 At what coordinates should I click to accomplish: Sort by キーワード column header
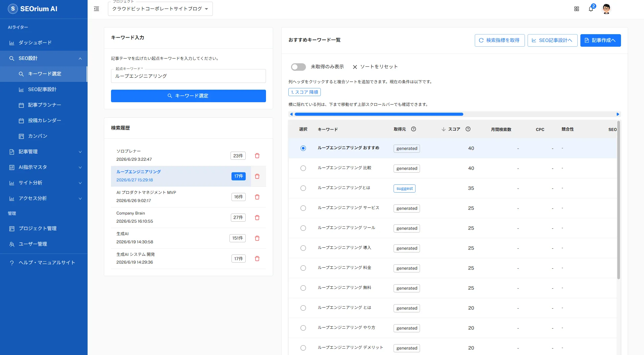click(x=328, y=129)
